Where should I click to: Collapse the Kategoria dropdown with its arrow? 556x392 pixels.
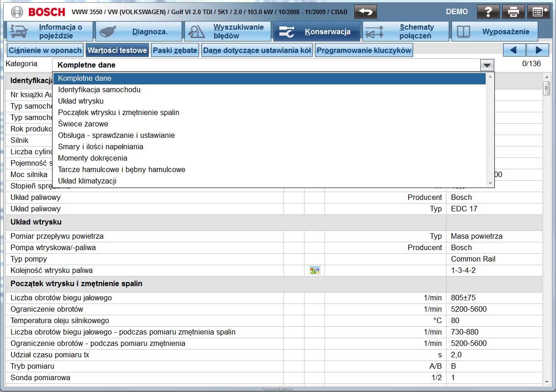487,65
